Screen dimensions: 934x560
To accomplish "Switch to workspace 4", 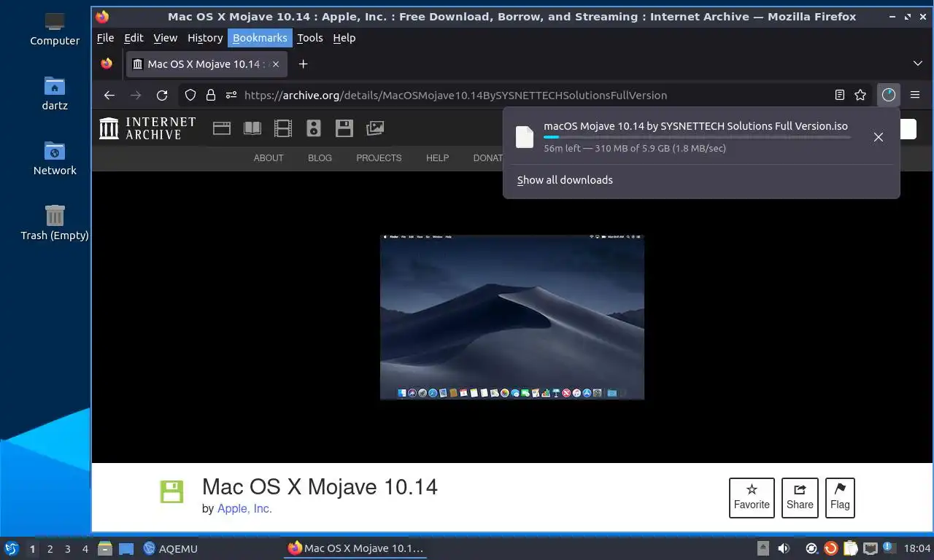I will tap(85, 549).
